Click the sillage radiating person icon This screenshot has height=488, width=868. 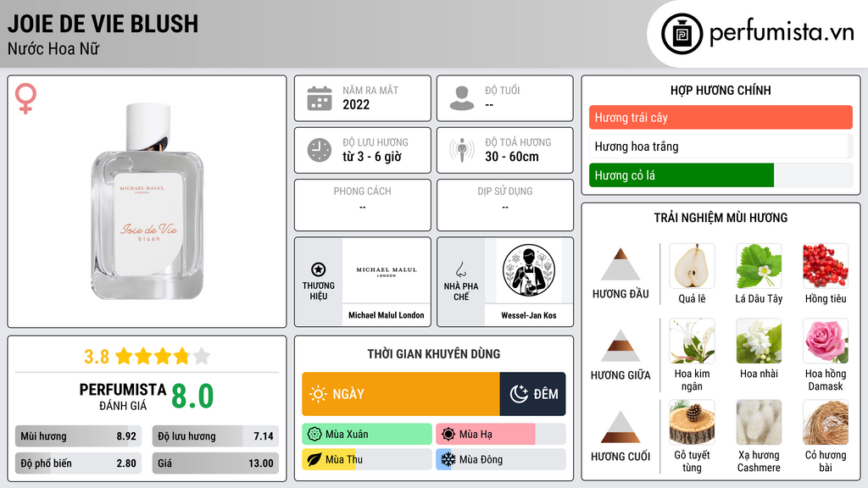pyautogui.click(x=462, y=150)
